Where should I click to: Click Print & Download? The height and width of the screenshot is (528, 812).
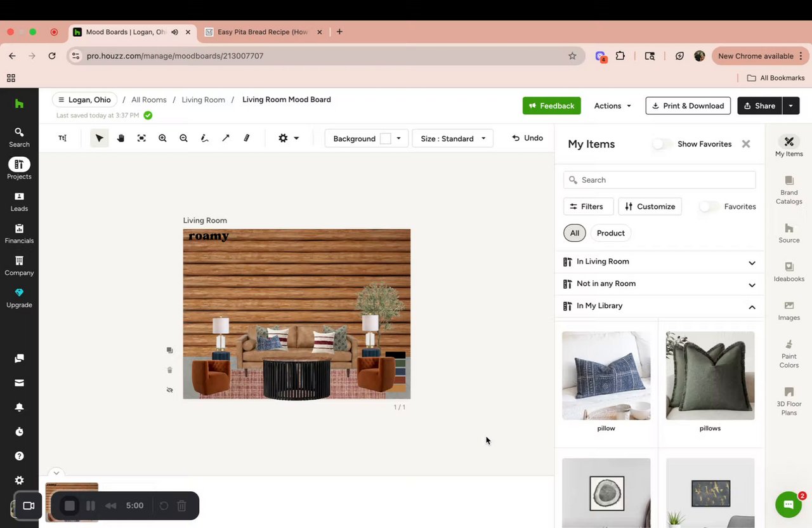pyautogui.click(x=688, y=105)
